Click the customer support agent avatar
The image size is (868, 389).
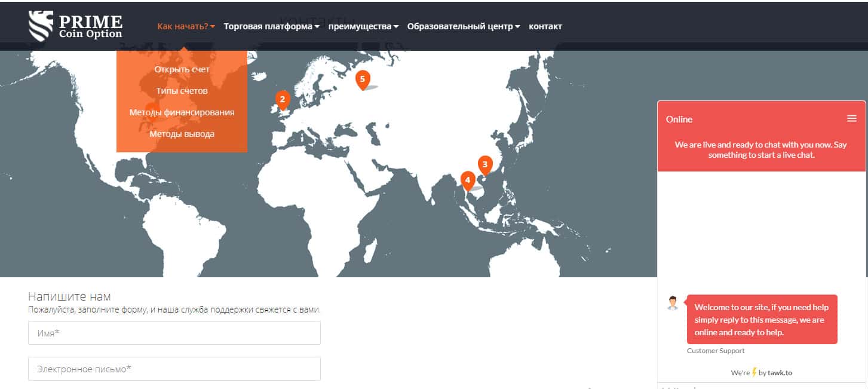673,303
